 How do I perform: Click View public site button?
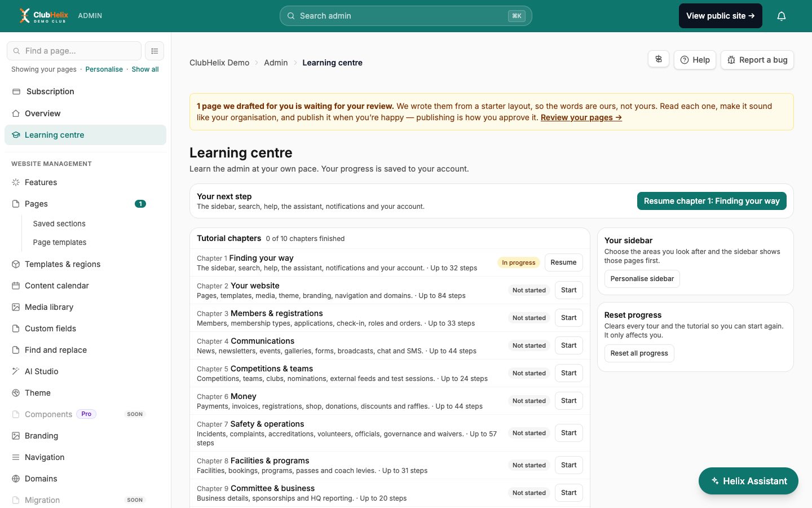coord(721,16)
